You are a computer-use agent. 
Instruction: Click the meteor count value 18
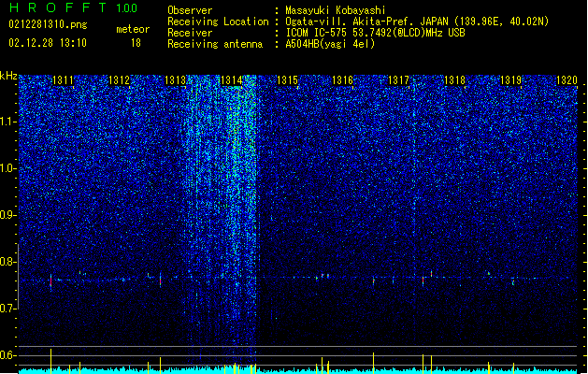tap(136, 43)
